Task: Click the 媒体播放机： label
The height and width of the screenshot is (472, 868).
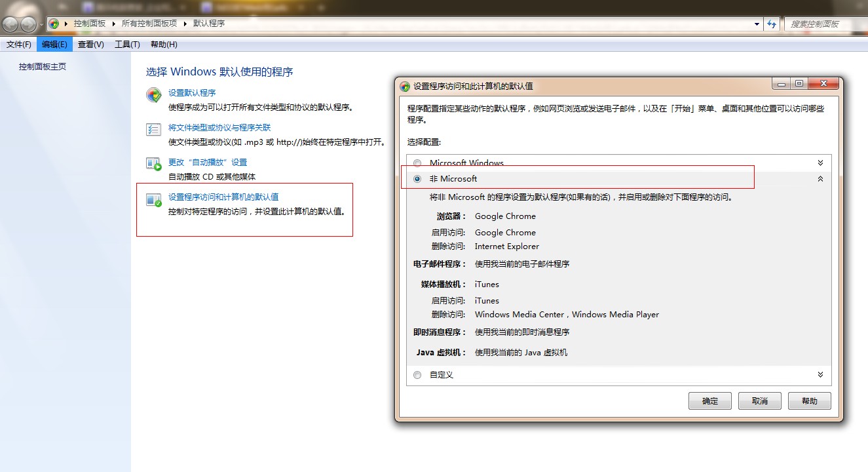Action: tap(443, 285)
